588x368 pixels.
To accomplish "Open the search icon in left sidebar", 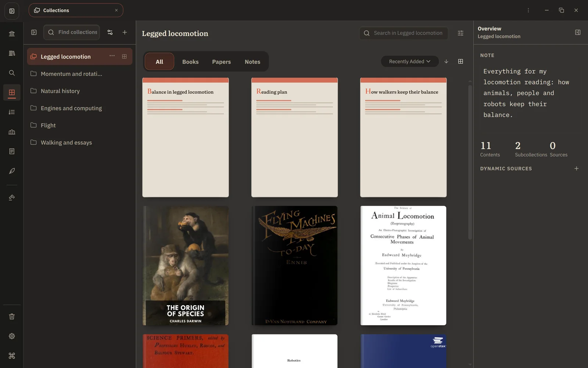I will pyautogui.click(x=12, y=73).
